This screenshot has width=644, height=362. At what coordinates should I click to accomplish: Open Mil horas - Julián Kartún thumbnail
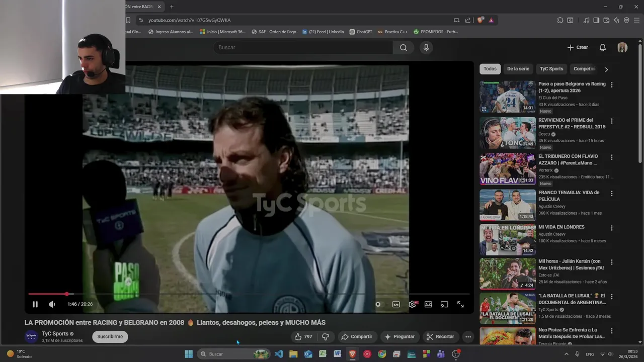tap(508, 274)
